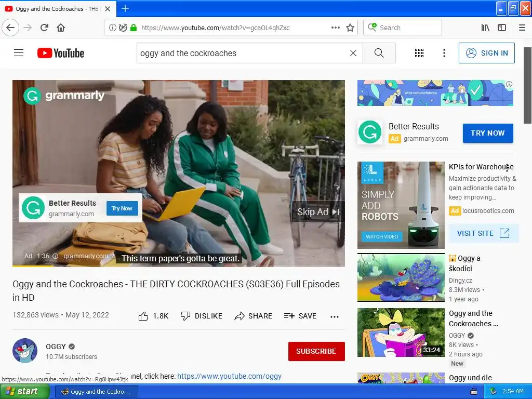Click the video ad progress bar
The image size is (532, 399).
coord(179,265)
